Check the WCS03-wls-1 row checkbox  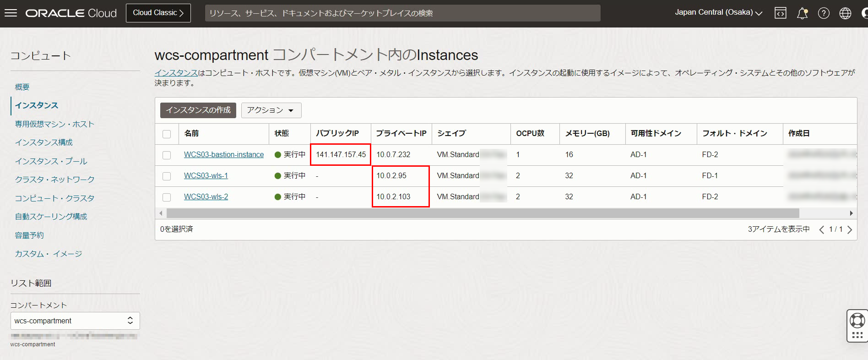[x=167, y=176]
